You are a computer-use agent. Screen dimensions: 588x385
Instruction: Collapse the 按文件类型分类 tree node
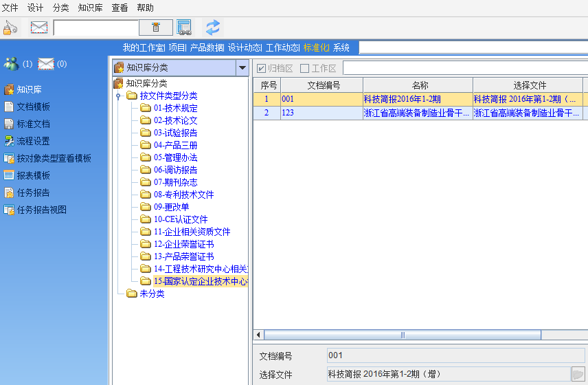click(118, 96)
